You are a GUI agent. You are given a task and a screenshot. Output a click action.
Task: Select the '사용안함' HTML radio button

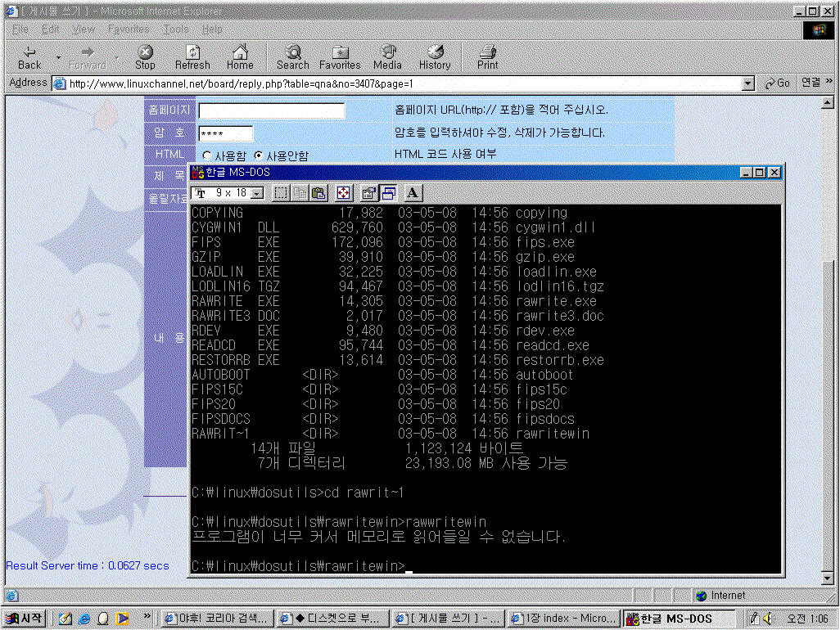tap(259, 155)
